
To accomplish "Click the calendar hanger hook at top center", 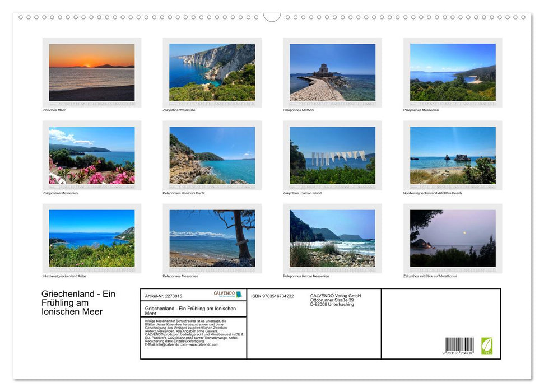I will 272,17.
